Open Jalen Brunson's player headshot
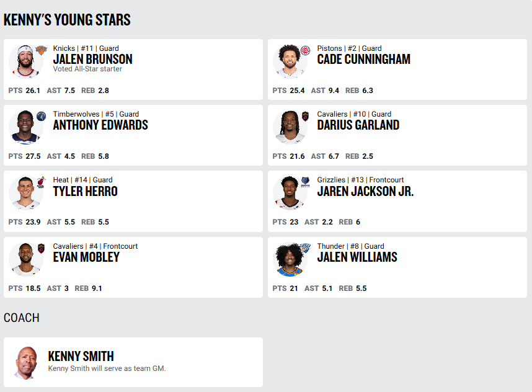 [x=25, y=61]
